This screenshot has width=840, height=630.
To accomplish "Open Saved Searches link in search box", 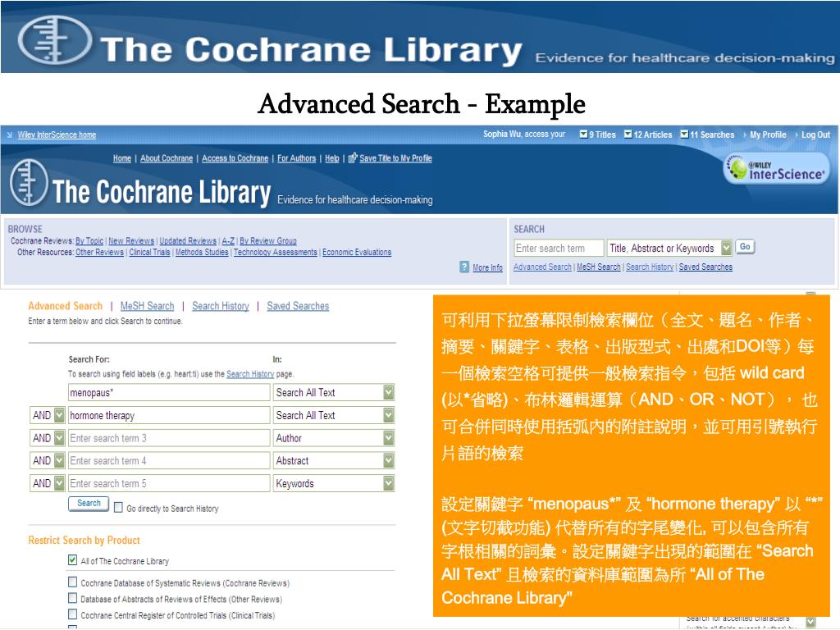I will [x=705, y=267].
